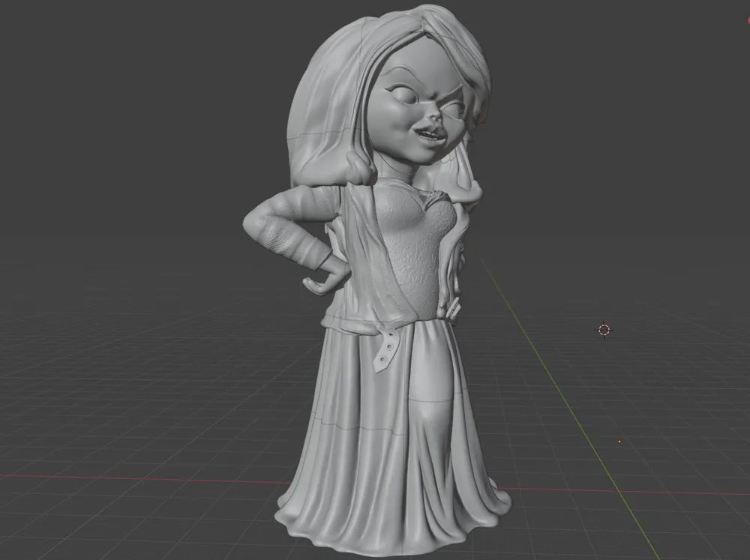750x560 pixels.
Task: Click the small orange object origin dot
Action: (x=619, y=442)
